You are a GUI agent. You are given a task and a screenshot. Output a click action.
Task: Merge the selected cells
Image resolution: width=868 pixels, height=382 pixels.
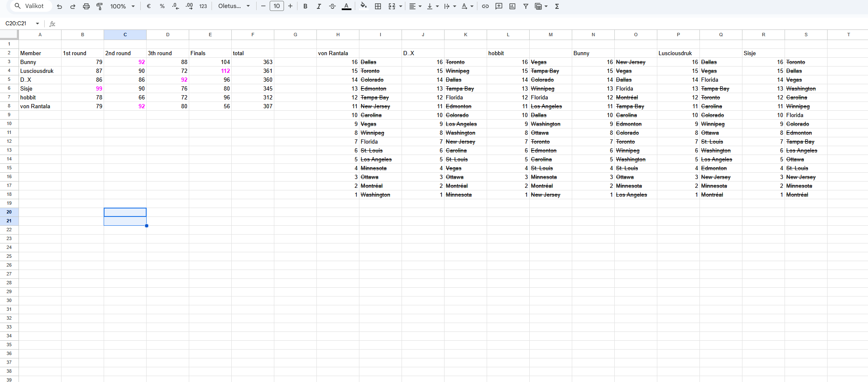(392, 6)
